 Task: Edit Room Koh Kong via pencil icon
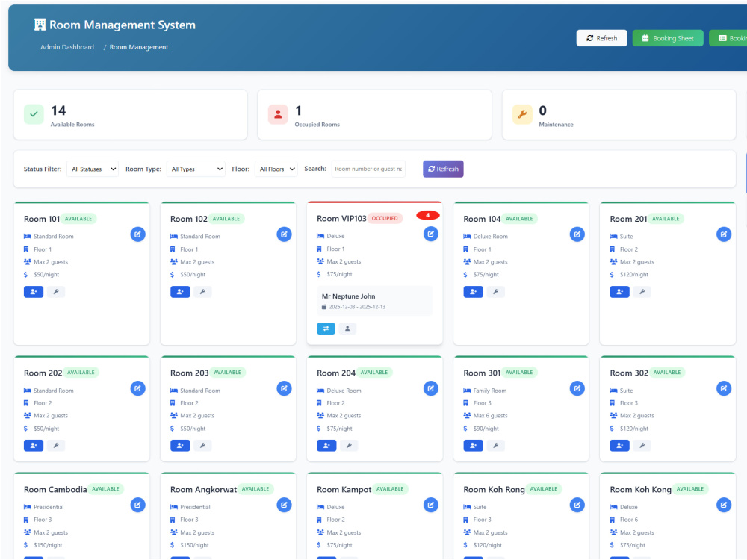[x=724, y=505]
